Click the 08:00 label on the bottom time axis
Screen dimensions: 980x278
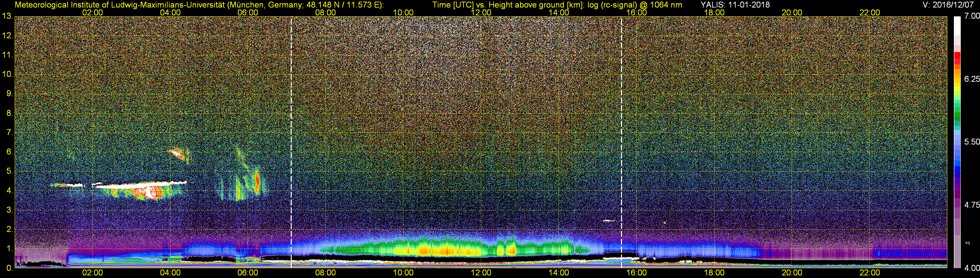coord(325,273)
